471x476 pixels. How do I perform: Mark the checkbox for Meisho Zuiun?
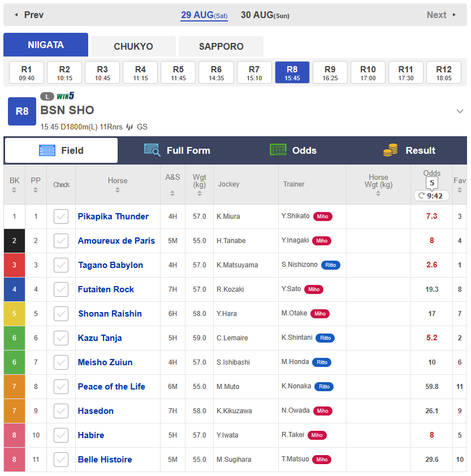tap(61, 362)
